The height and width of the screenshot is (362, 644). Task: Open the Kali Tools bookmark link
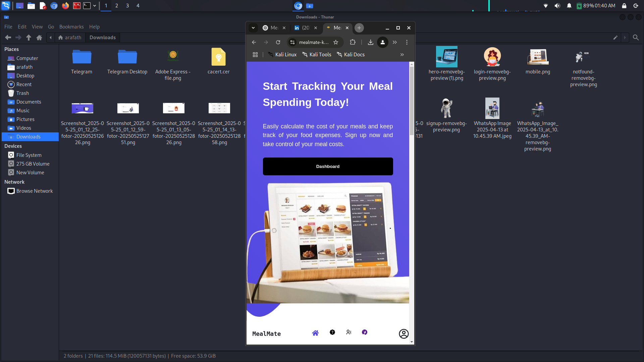(317, 55)
